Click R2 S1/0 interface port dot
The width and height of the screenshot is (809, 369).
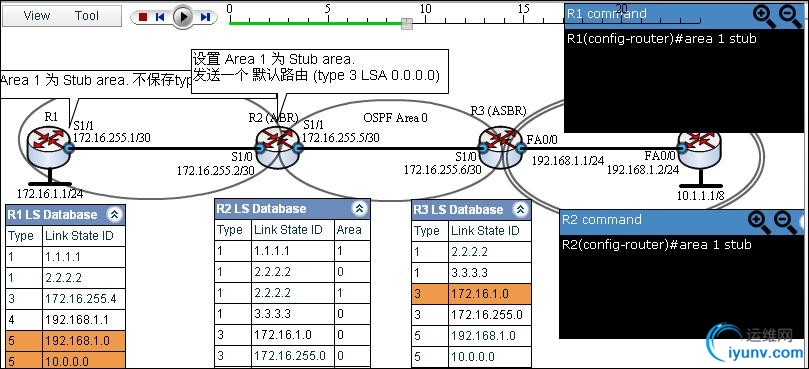coord(260,149)
